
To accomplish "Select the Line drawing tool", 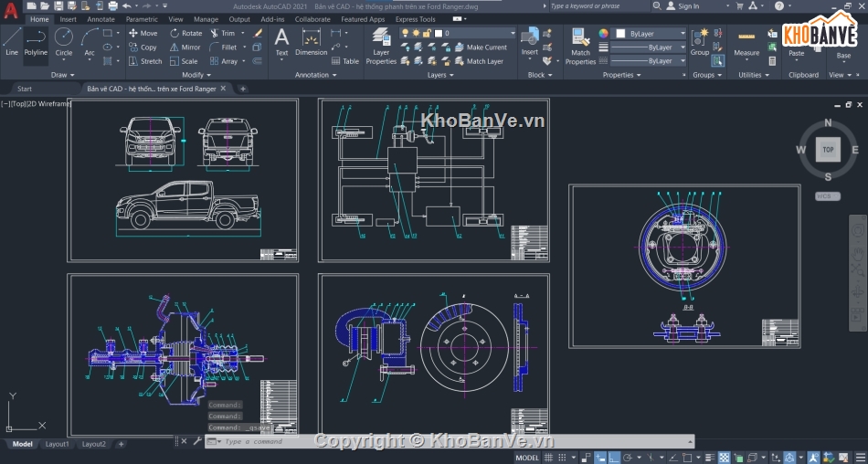I will pyautogui.click(x=12, y=42).
